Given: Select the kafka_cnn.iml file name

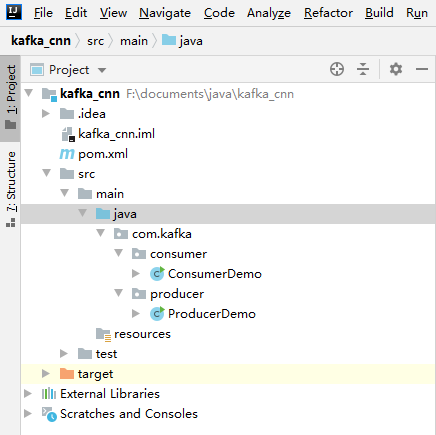Looking at the screenshot, I should click(117, 134).
